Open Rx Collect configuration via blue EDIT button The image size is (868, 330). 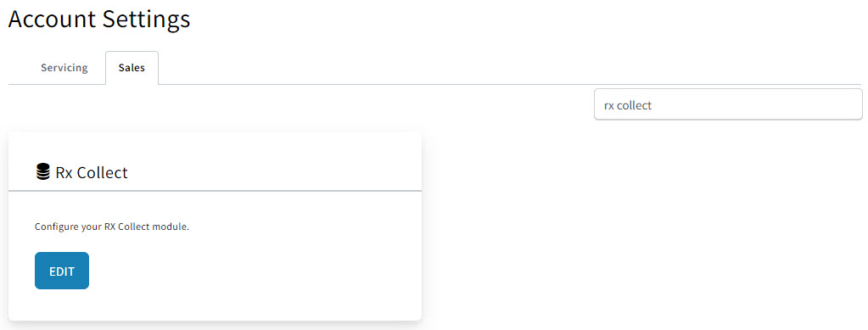(x=62, y=271)
